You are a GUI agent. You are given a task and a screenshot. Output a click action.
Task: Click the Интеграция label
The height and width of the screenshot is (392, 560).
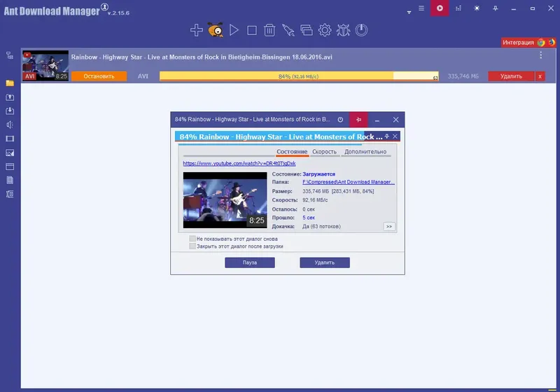click(x=518, y=43)
